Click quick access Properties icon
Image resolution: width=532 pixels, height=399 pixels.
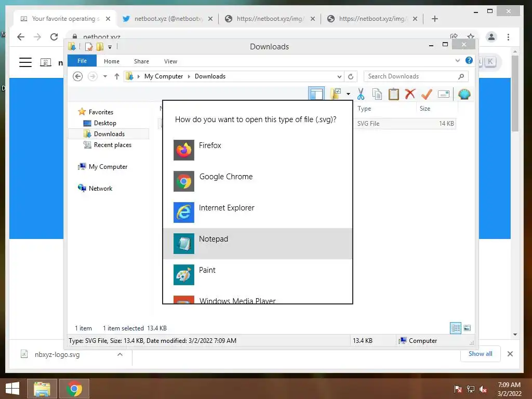pos(89,47)
